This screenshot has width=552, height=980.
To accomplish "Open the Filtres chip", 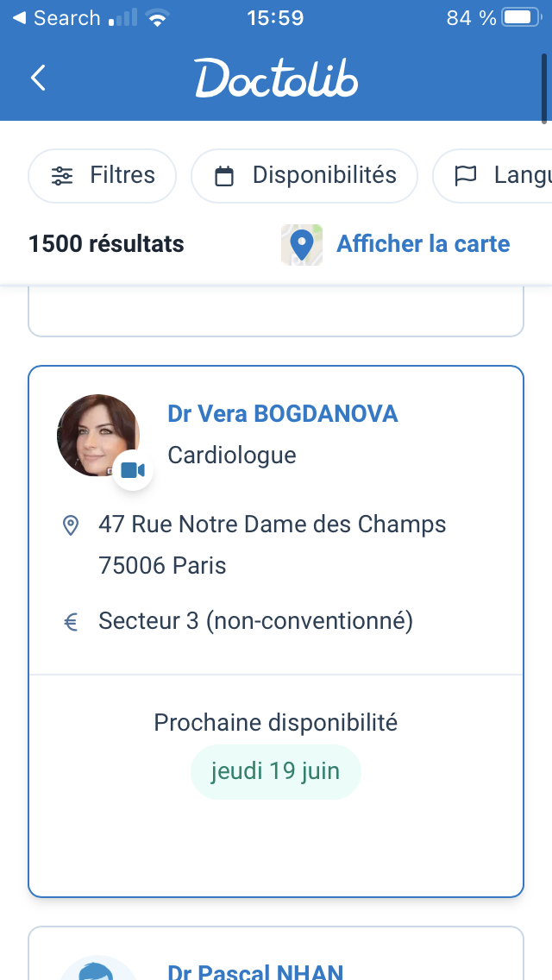I will (x=103, y=176).
